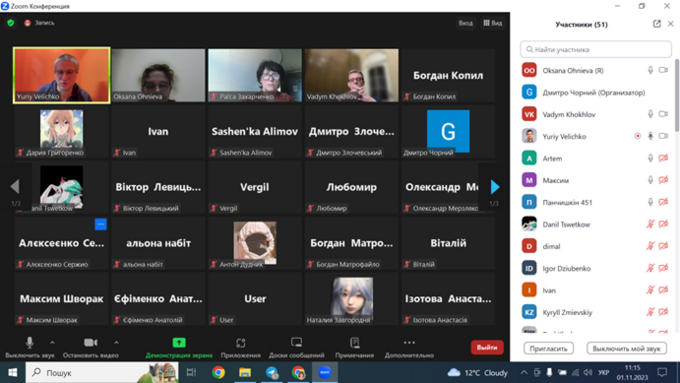Click the Вход menu item
The image size is (680, 383).
466,23
